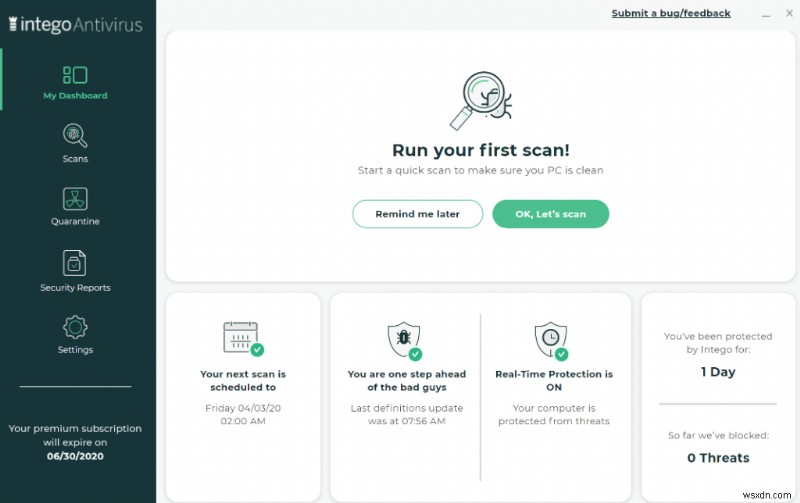The height and width of the screenshot is (503, 800).
Task: Close the Intego Antivirus window
Action: tap(789, 13)
